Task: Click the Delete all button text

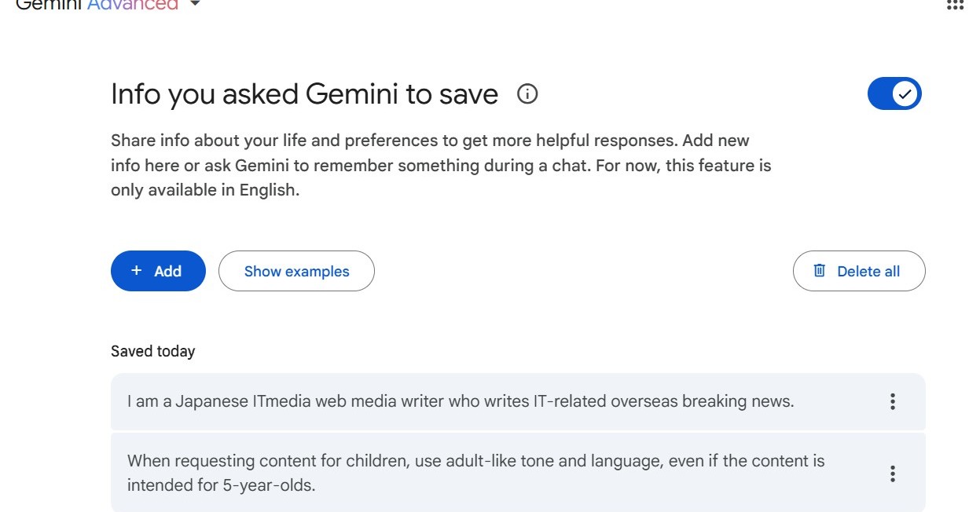Action: point(868,272)
